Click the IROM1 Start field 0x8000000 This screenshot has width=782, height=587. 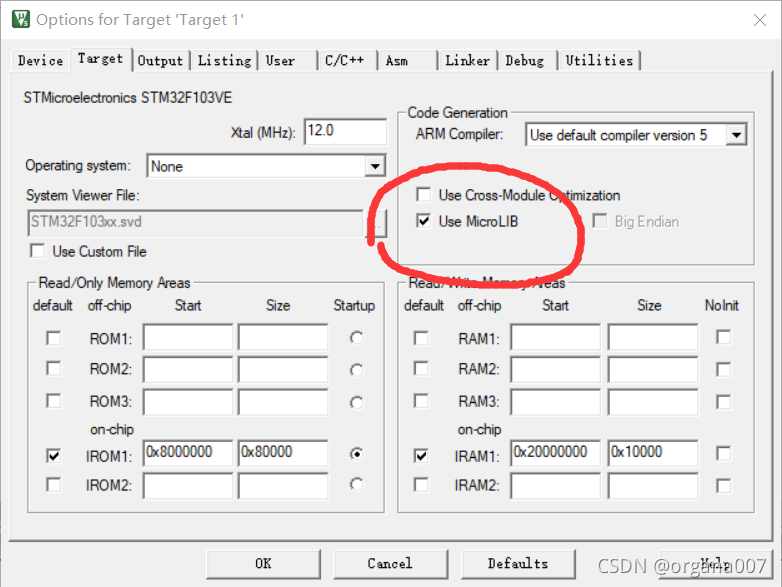(188, 453)
